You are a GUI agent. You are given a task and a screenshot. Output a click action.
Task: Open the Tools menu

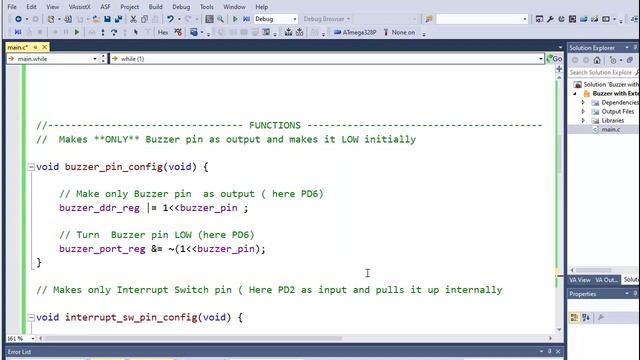pyautogui.click(x=207, y=7)
